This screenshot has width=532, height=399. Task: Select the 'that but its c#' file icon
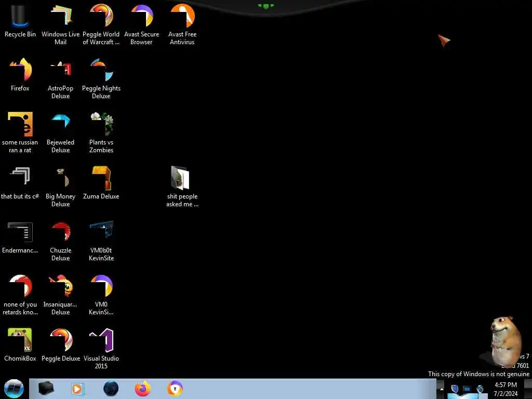(20, 183)
